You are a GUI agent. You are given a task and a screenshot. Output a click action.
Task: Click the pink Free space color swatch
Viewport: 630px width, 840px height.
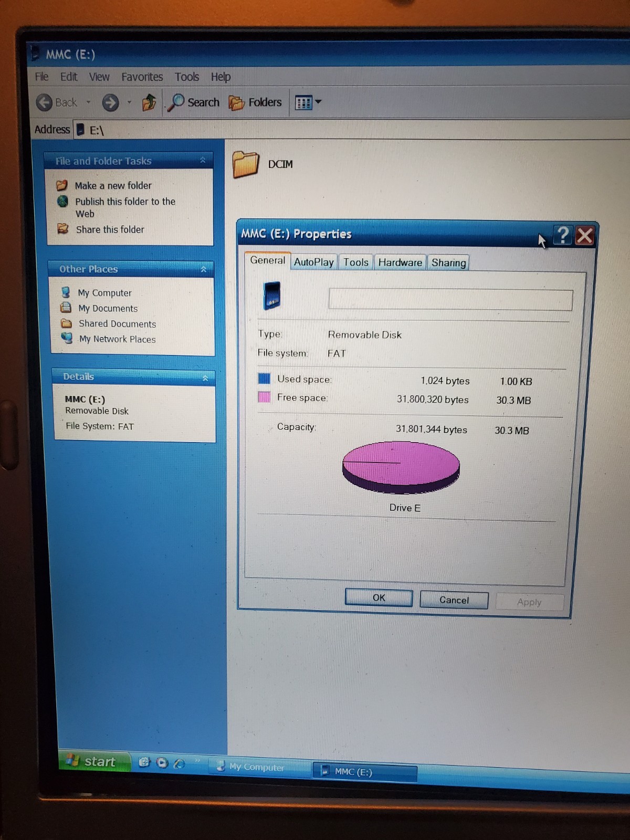pos(264,396)
